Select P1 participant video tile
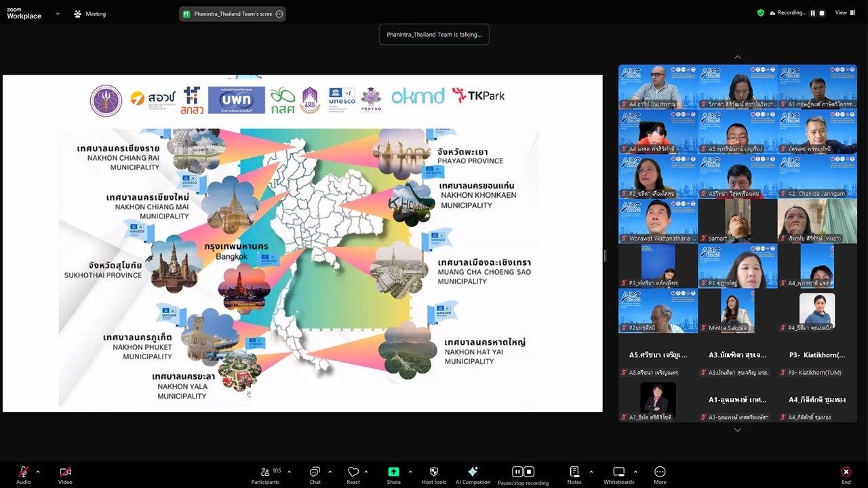The width and height of the screenshot is (868, 488). (737, 266)
